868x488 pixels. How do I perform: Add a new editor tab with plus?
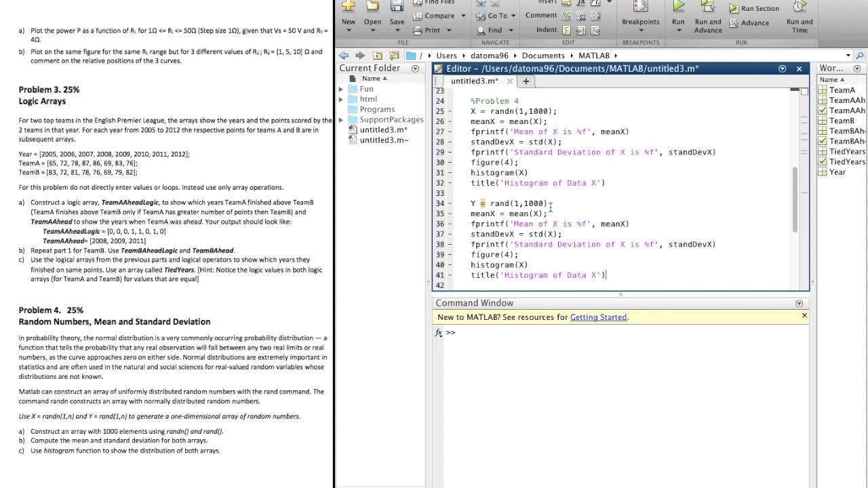point(526,81)
